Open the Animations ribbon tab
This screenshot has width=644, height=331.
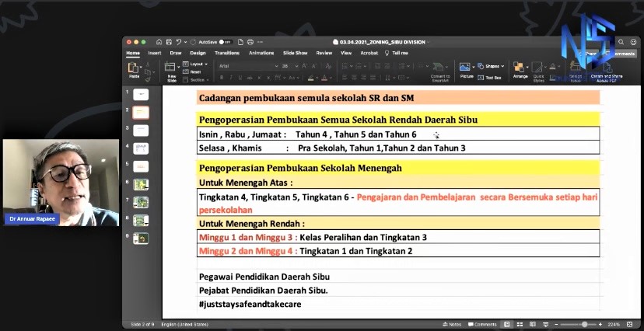click(261, 53)
